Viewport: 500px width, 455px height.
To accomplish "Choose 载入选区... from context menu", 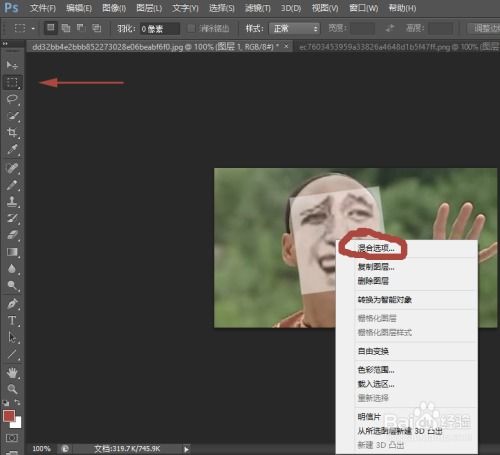I will tap(376, 384).
